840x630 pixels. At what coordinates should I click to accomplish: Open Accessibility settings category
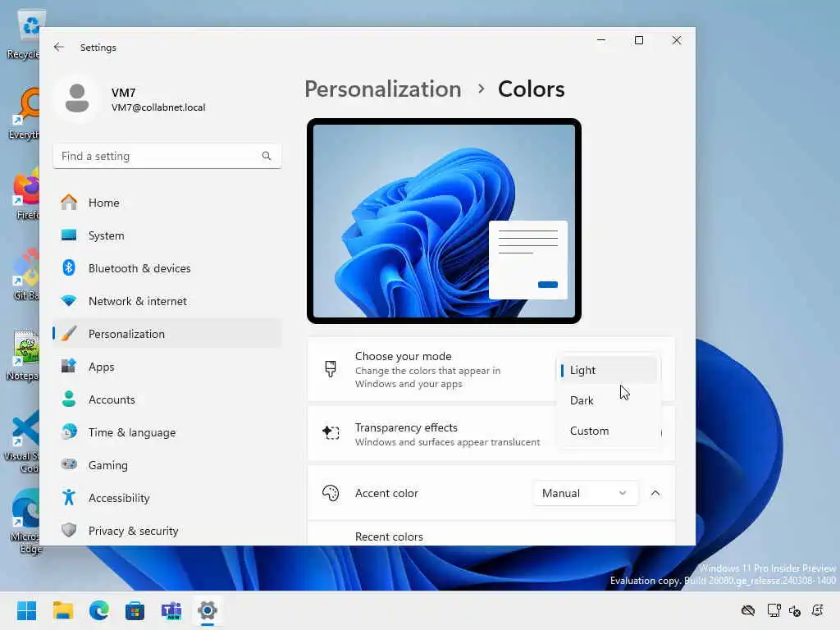167,498
